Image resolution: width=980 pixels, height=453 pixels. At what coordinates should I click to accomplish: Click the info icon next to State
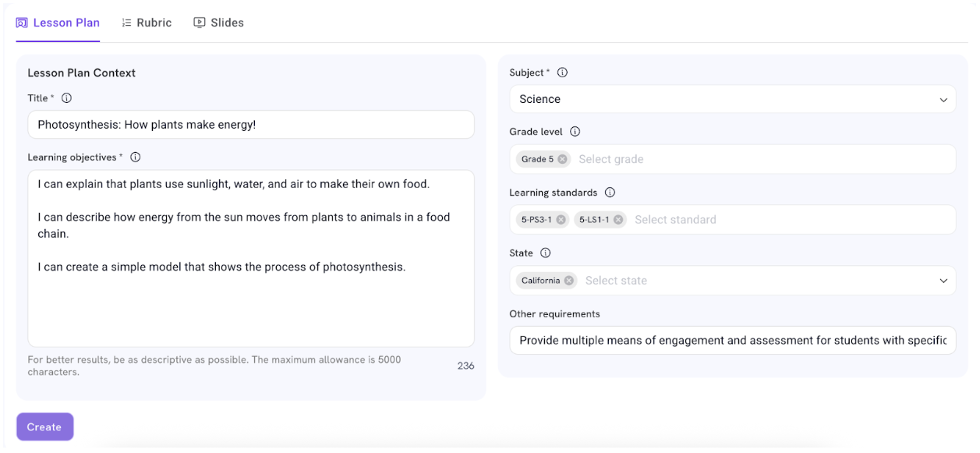[x=546, y=253]
